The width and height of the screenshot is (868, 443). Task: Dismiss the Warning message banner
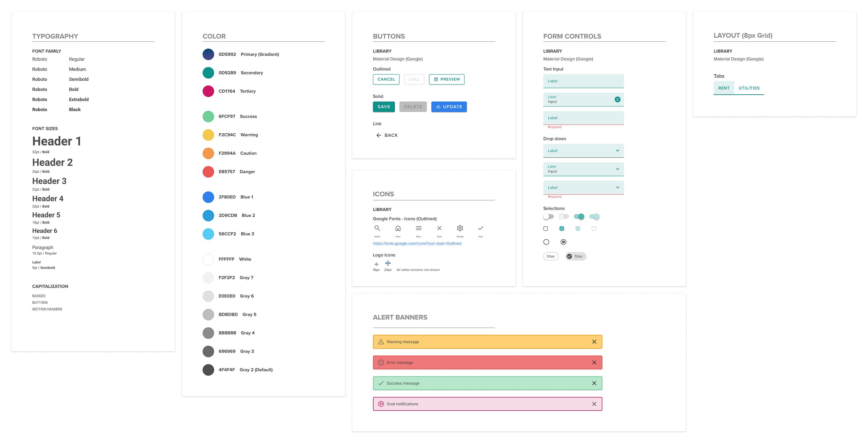coord(594,342)
